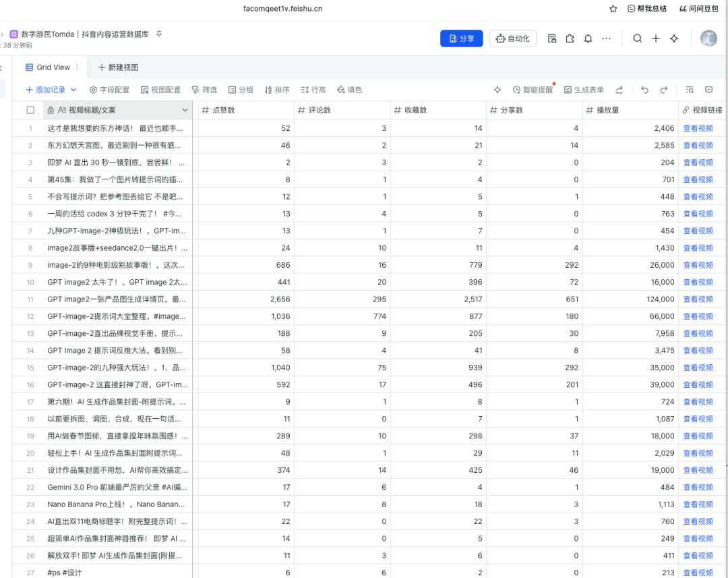
Task: Open the notification bell icon
Action: tap(588, 38)
